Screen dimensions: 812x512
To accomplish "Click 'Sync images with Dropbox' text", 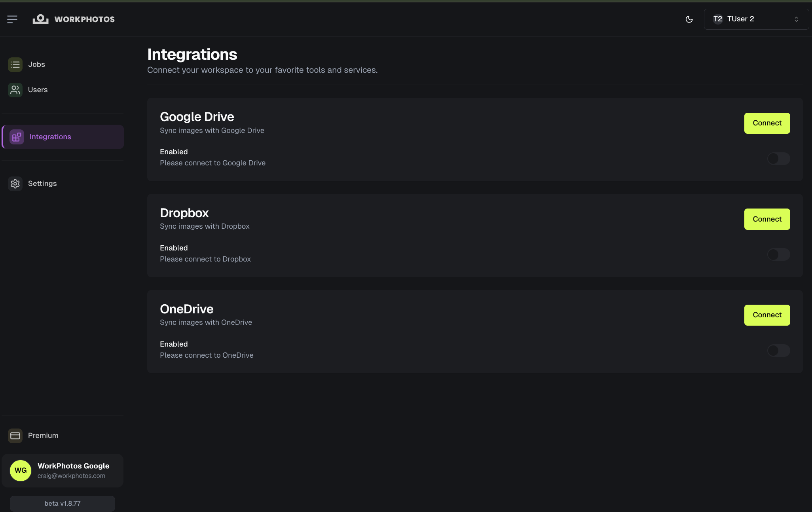I will 205,226.
